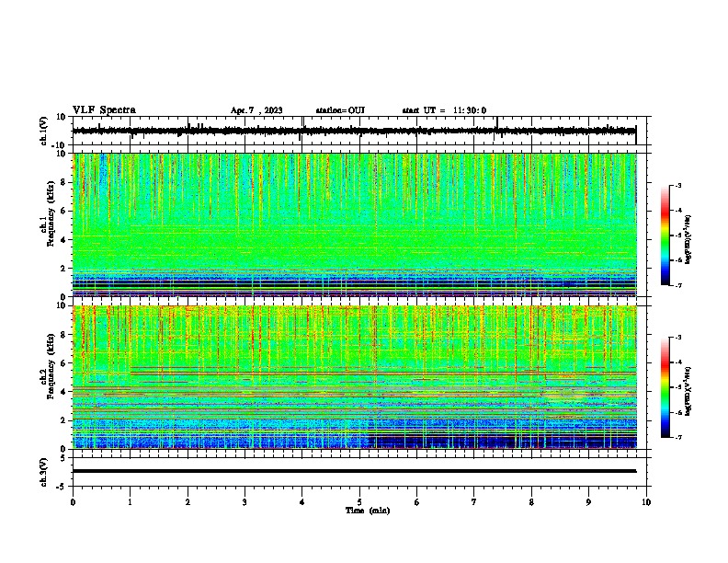Click the "6" kHz tick of ch.1 spectrogram
728x563 pixels.
coord(63,212)
